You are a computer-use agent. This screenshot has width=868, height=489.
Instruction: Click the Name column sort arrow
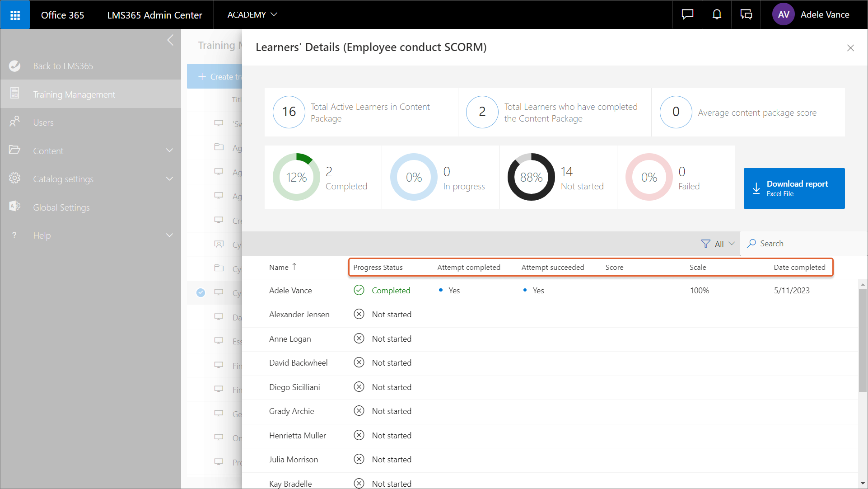(x=294, y=267)
